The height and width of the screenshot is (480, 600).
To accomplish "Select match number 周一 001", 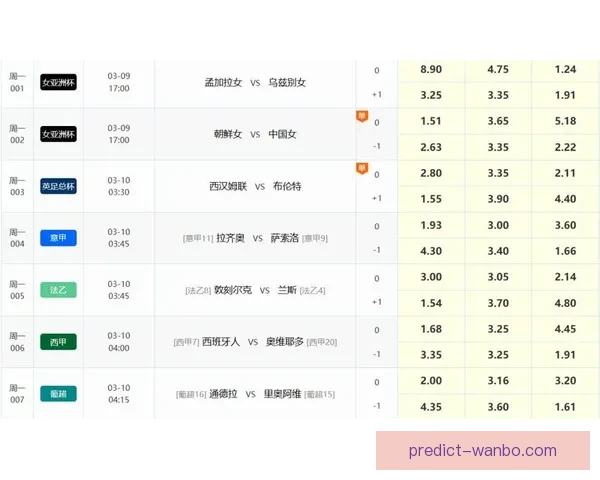I will (x=17, y=82).
